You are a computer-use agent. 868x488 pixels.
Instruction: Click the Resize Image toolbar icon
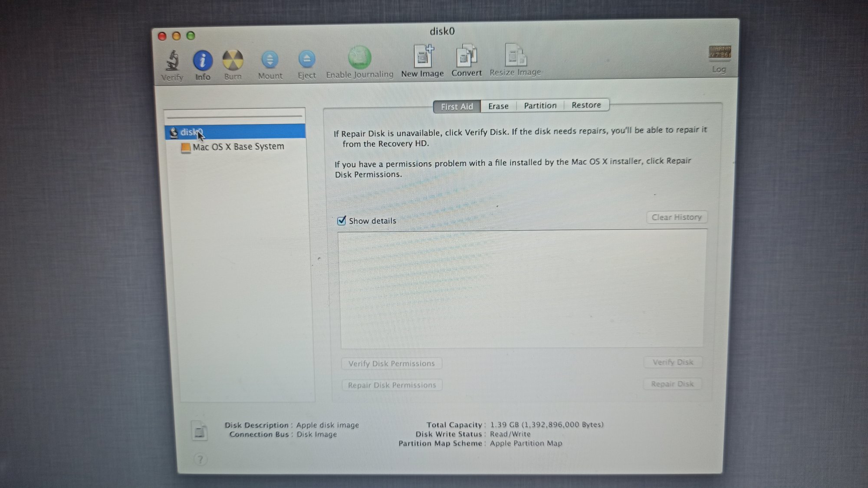(x=515, y=56)
